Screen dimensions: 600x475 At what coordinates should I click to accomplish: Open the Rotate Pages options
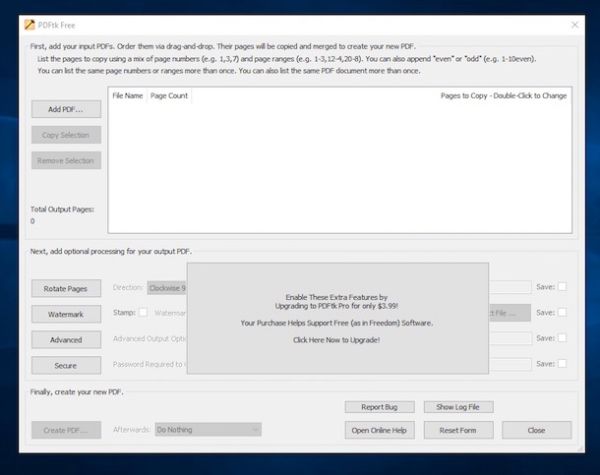click(66, 288)
